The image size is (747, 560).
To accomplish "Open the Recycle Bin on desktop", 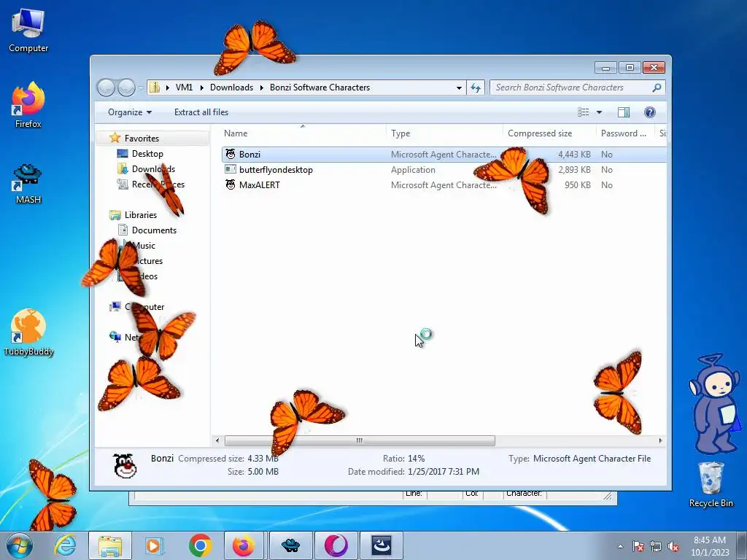I will coord(711,485).
